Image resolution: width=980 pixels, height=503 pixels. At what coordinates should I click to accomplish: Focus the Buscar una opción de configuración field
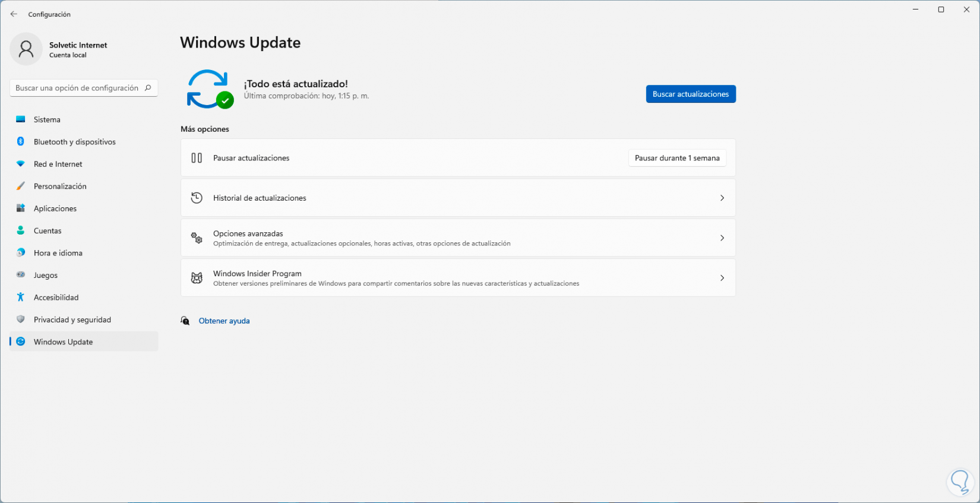click(x=77, y=88)
